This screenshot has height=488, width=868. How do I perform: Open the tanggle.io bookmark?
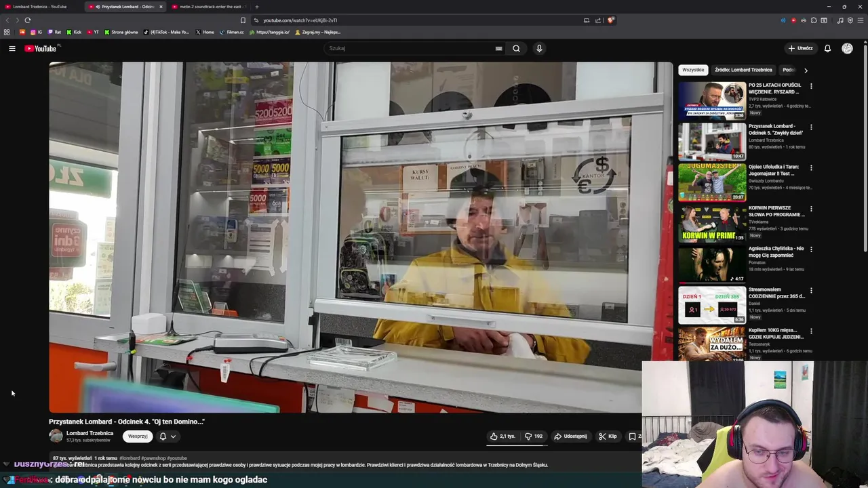tap(269, 32)
